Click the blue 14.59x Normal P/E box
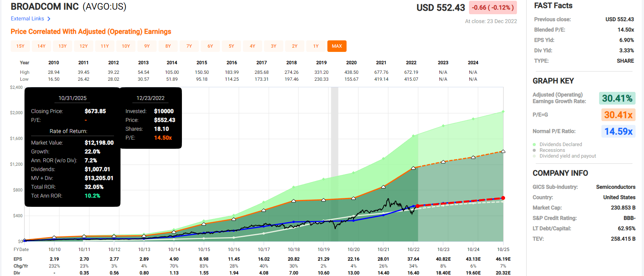 pyautogui.click(x=618, y=131)
